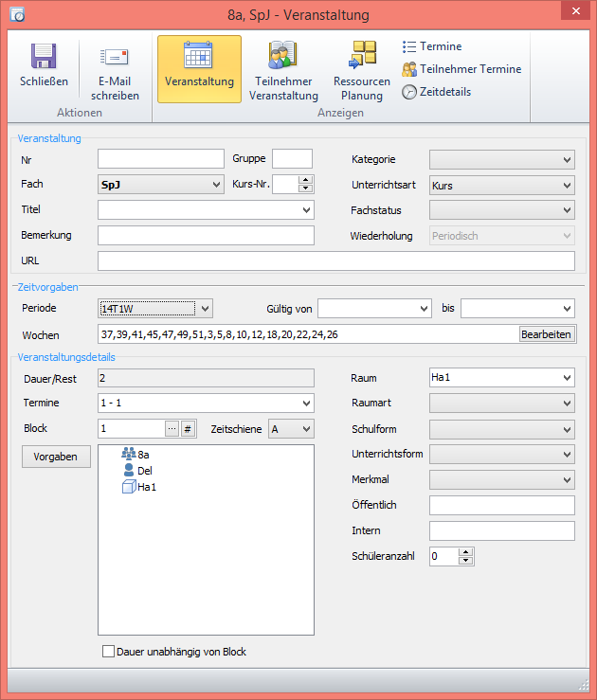The height and width of the screenshot is (700, 597).
Task: Click Bearbeiten button for Wochen
Action: [x=546, y=334]
